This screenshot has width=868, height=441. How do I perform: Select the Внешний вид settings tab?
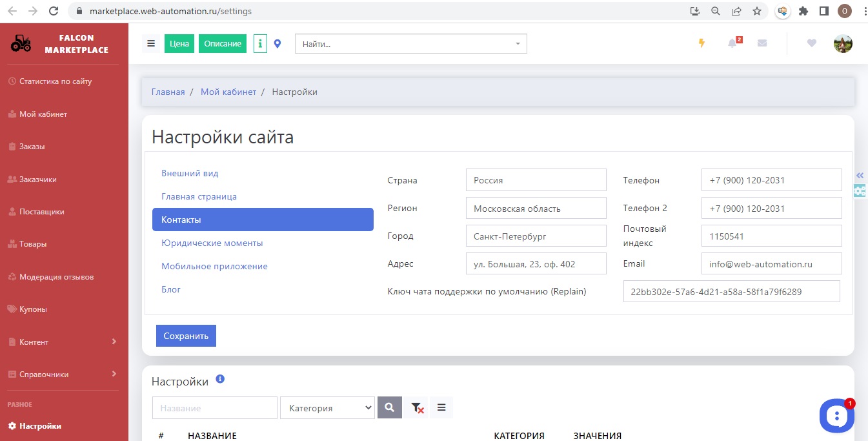190,173
